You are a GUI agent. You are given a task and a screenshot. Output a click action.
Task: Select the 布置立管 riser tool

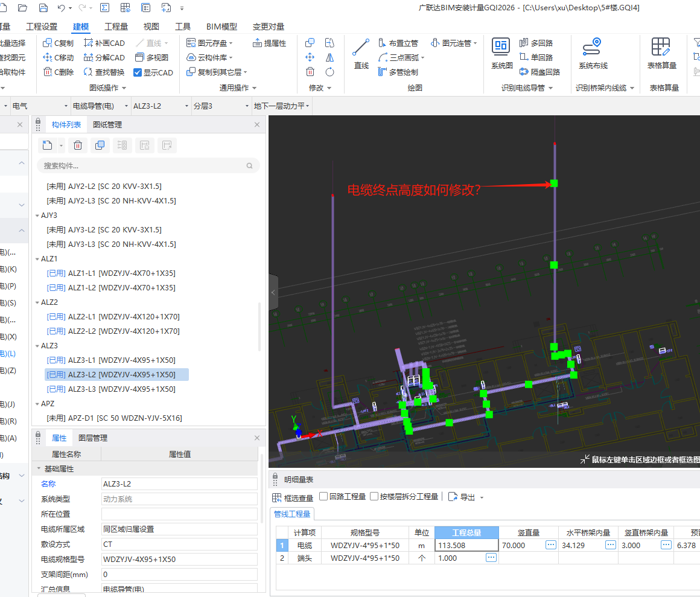click(398, 43)
